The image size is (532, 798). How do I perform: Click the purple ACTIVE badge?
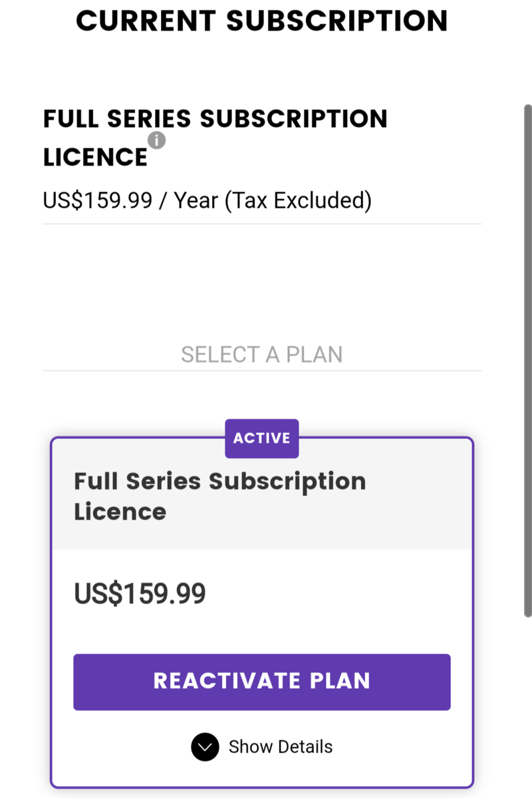pos(262,438)
